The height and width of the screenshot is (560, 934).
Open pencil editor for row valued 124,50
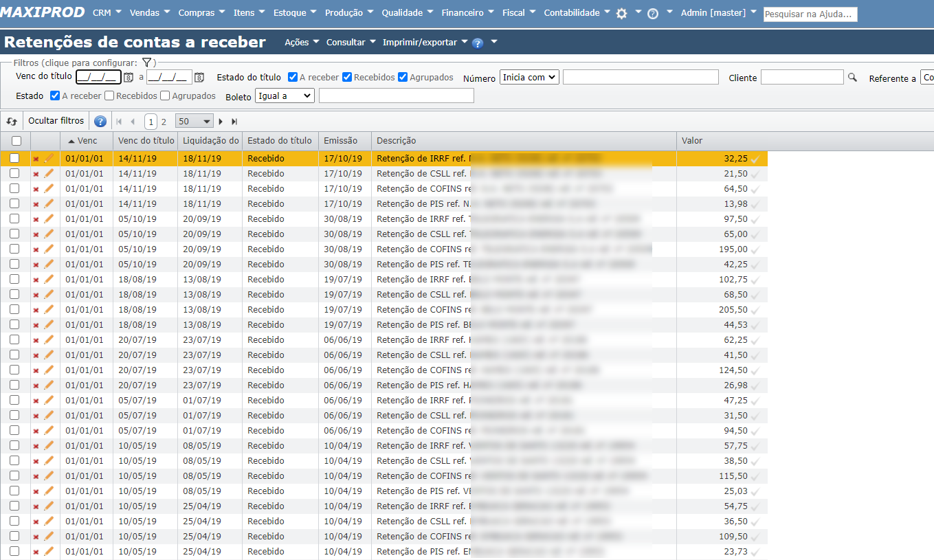[49, 370]
